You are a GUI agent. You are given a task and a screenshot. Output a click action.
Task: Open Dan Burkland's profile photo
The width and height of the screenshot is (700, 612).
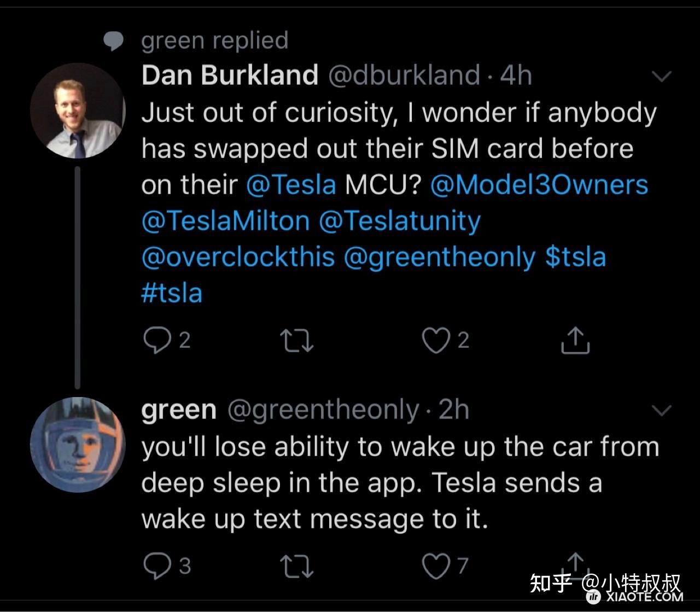tap(78, 111)
